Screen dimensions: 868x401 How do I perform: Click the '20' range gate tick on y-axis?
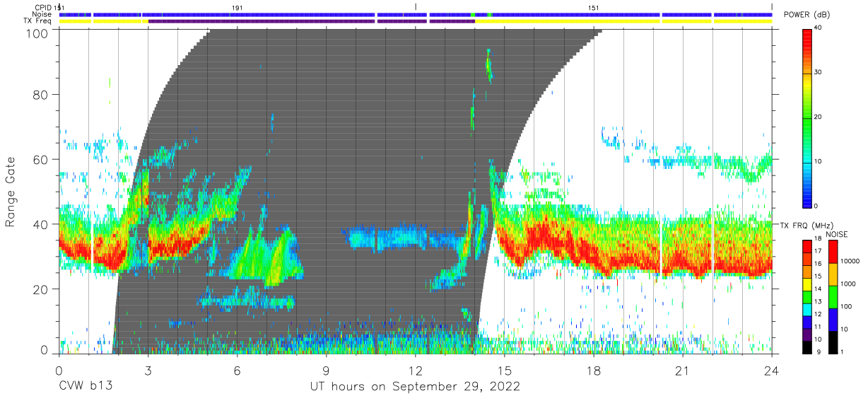pos(41,289)
